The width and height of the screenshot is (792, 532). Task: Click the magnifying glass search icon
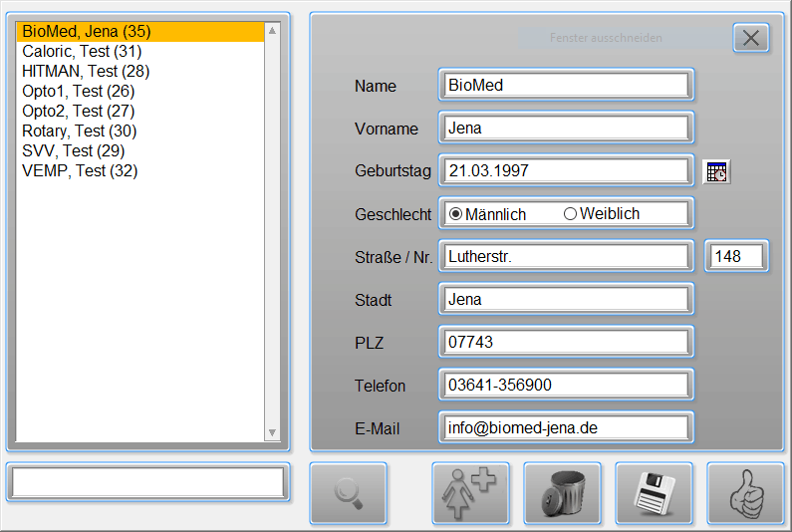click(x=348, y=493)
